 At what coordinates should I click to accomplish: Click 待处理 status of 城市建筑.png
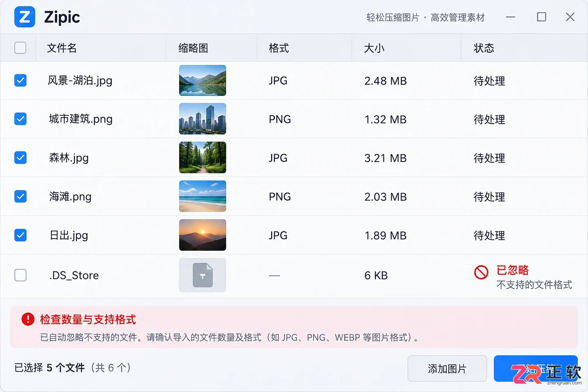(x=489, y=119)
